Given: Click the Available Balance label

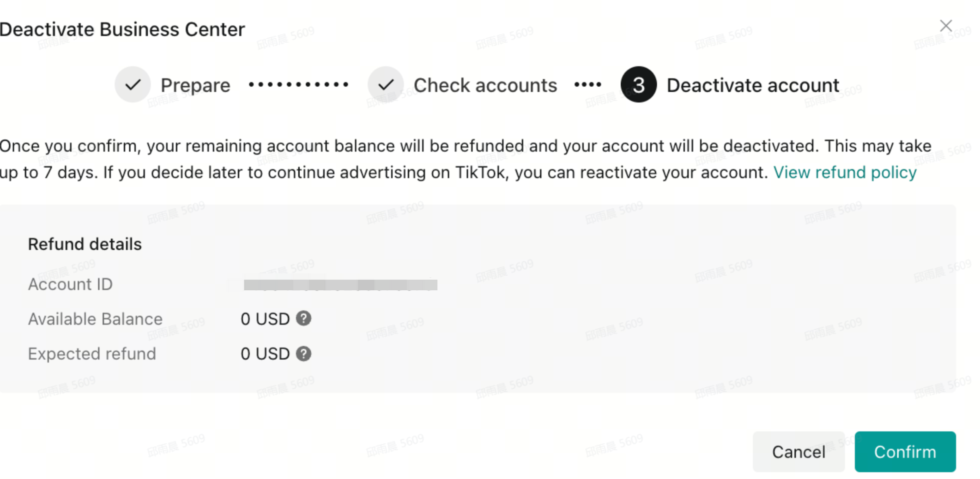Looking at the screenshot, I should pyautogui.click(x=95, y=319).
